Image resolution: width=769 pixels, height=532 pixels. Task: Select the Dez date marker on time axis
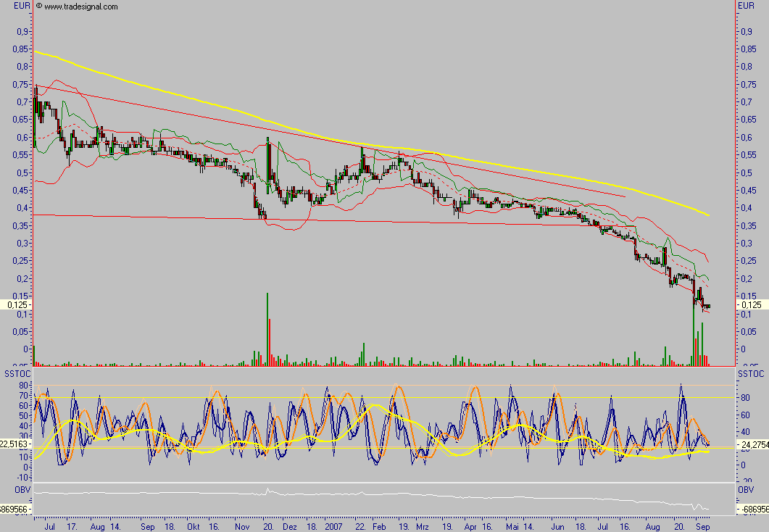point(290,525)
